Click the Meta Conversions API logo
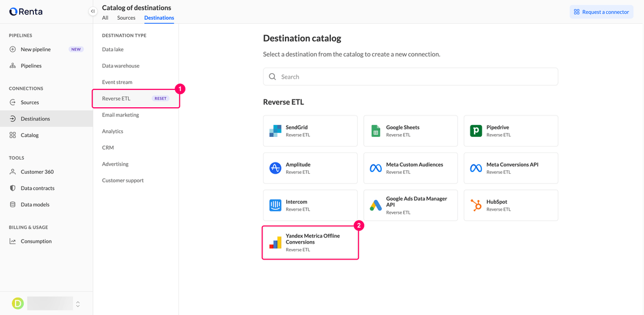 pyautogui.click(x=476, y=168)
